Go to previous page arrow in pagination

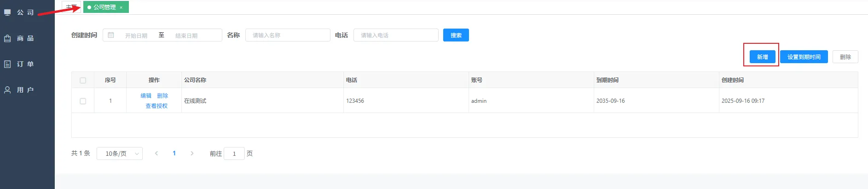pos(156,154)
